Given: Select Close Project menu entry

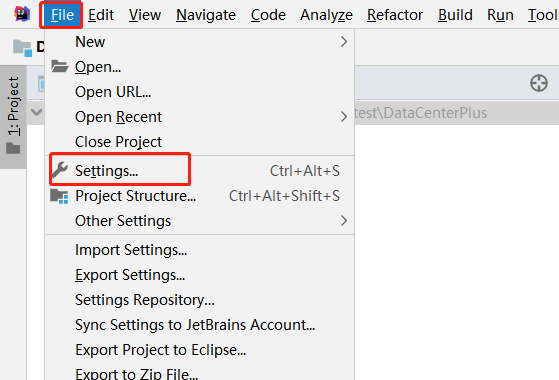Looking at the screenshot, I should (118, 142).
